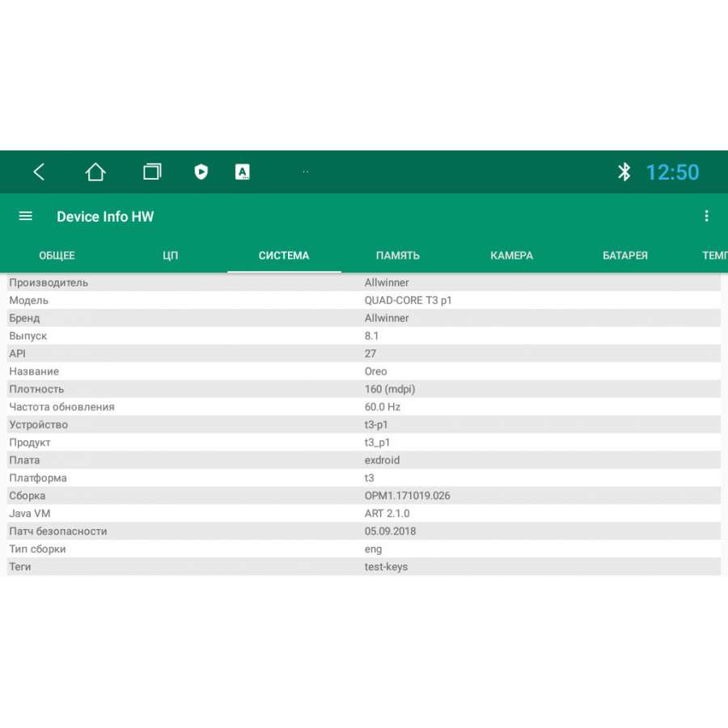Select the Производитель row label

tap(49, 283)
